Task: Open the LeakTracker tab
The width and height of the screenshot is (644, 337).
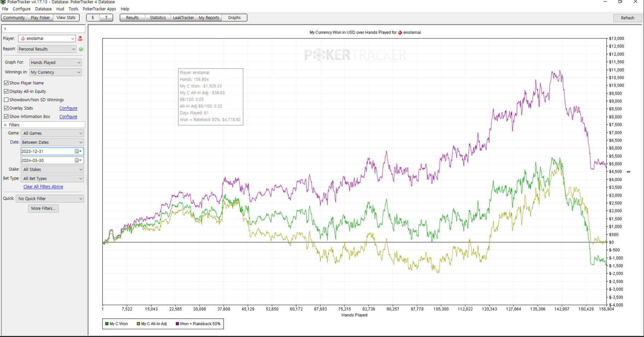Action: click(x=183, y=18)
